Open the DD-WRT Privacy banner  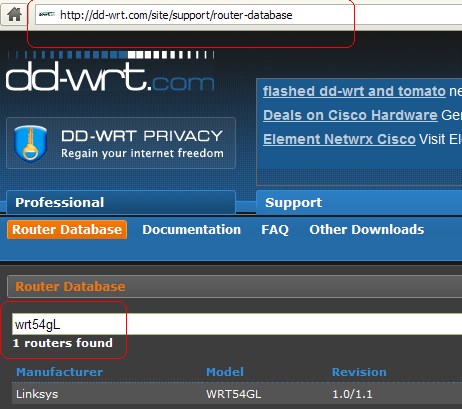point(121,143)
